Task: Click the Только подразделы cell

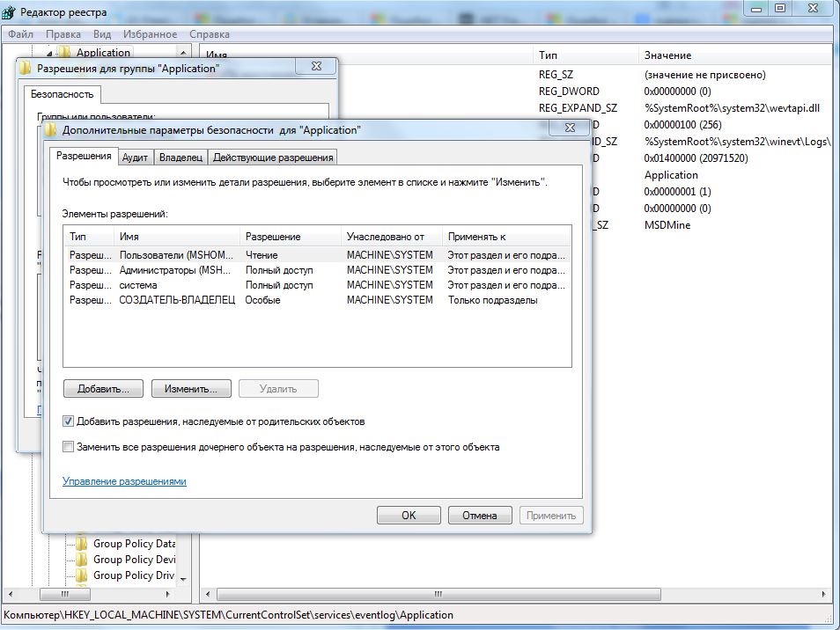Action: (x=492, y=300)
